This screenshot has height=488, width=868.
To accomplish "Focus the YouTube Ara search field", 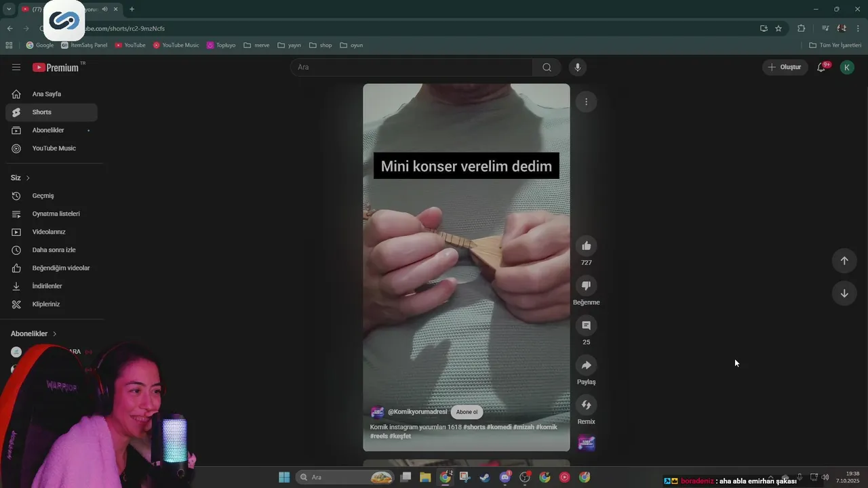I will [x=412, y=67].
